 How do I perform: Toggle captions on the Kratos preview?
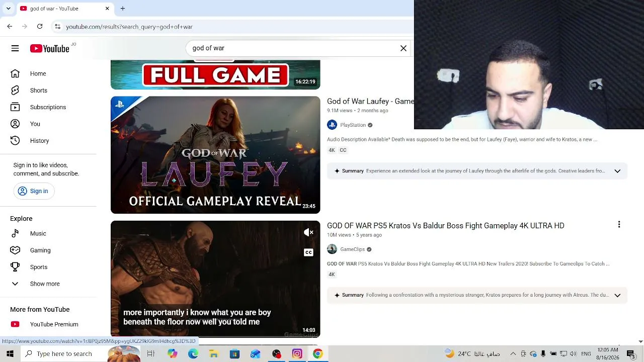(308, 252)
